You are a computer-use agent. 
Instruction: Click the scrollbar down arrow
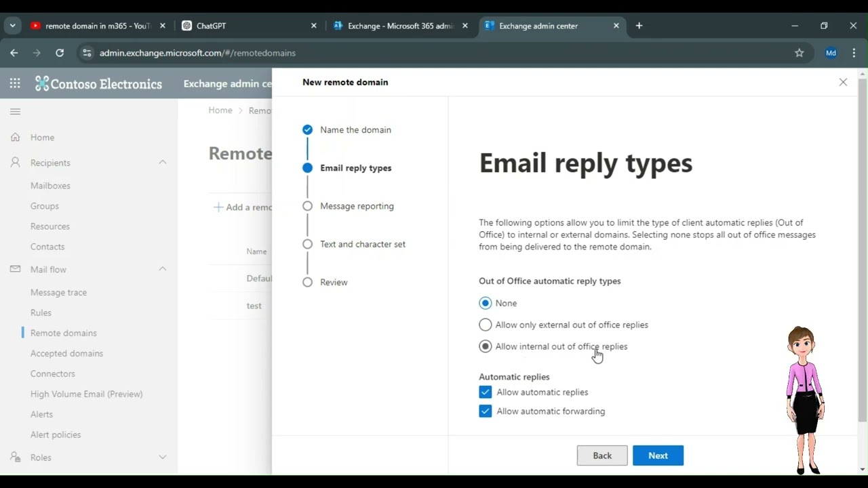click(863, 469)
